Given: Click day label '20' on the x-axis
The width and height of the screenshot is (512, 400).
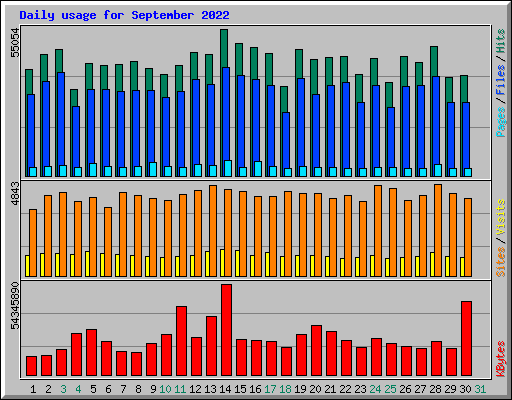Looking at the screenshot, I should pos(315,389).
